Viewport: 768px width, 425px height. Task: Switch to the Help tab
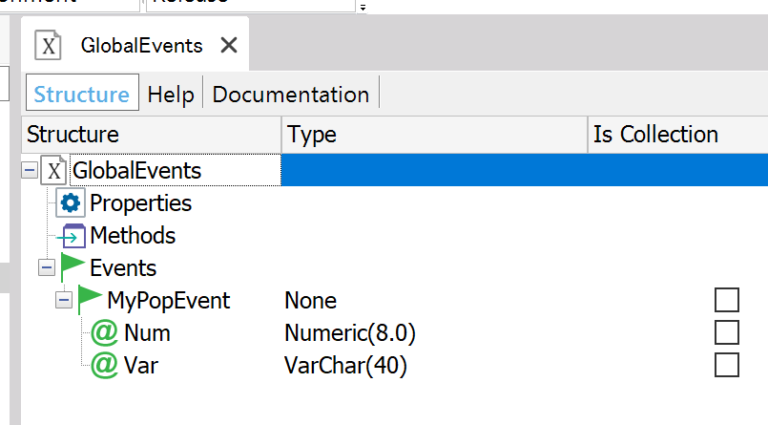click(170, 94)
